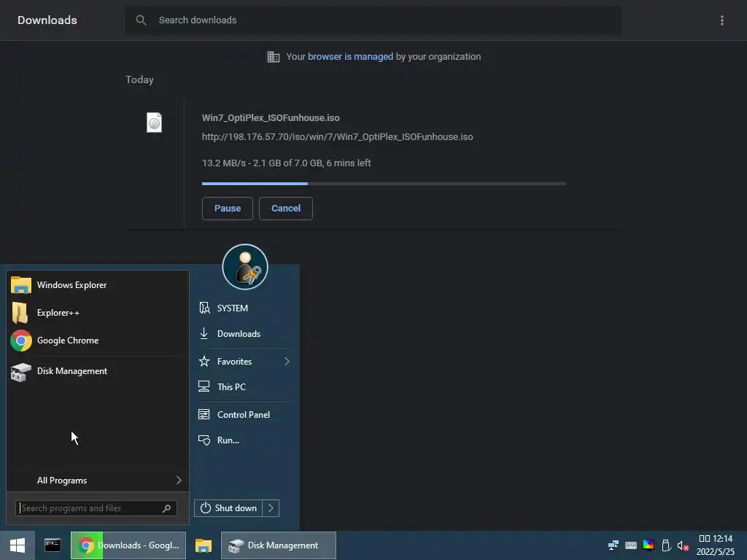Click the Downloads arrow icon in Start menu

pos(204,333)
